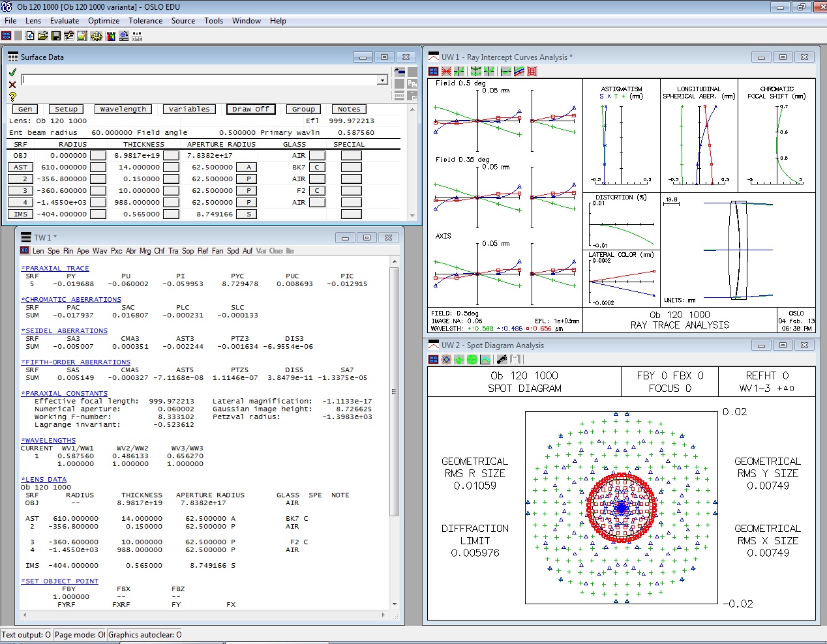Open the OBJ special options button

[351, 155]
